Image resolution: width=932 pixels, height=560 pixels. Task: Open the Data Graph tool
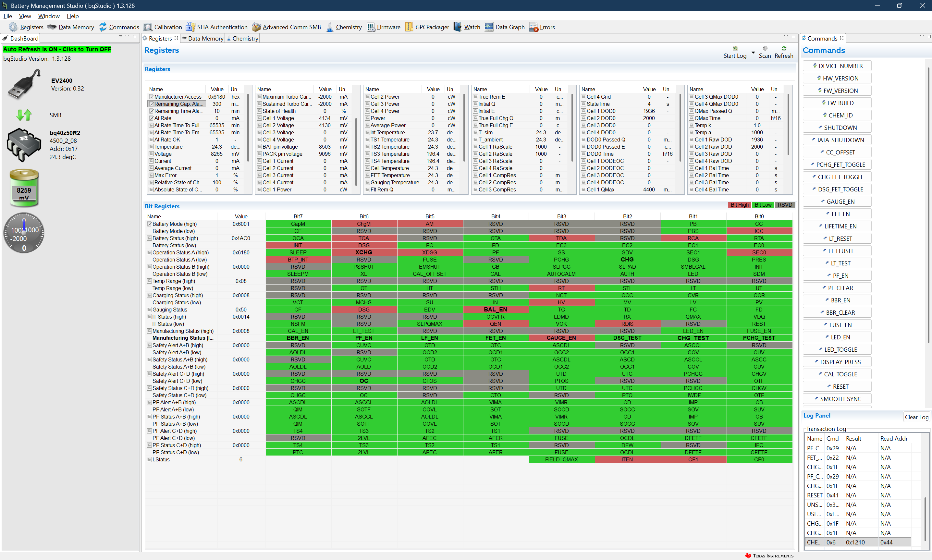pos(505,27)
